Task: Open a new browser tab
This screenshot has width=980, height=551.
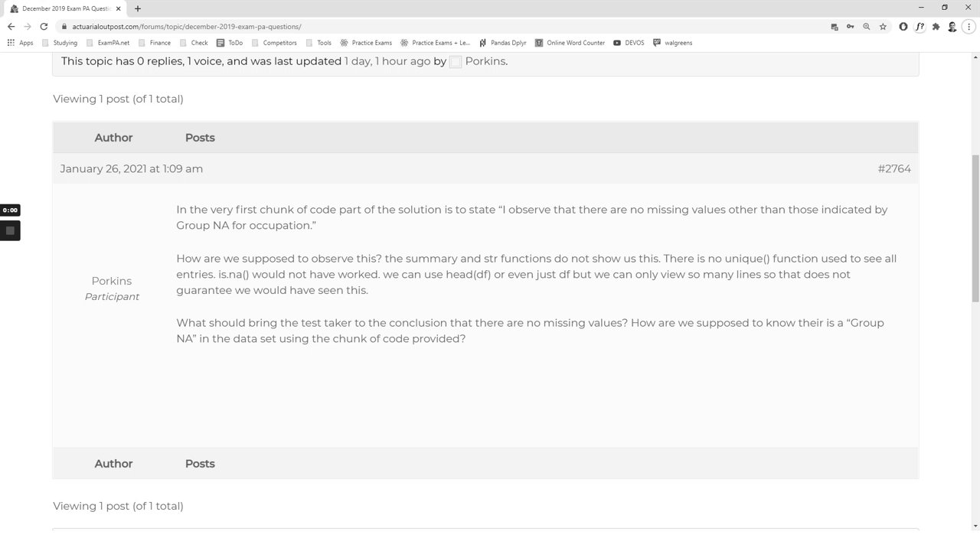Action: 138,8
